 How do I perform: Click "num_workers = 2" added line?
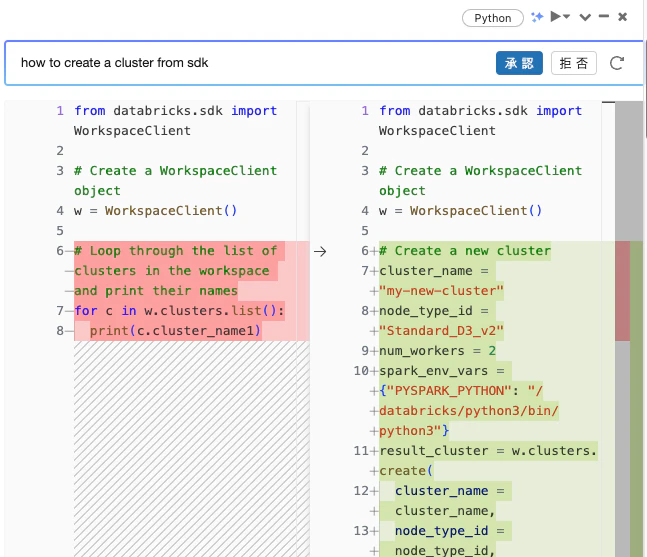(437, 351)
